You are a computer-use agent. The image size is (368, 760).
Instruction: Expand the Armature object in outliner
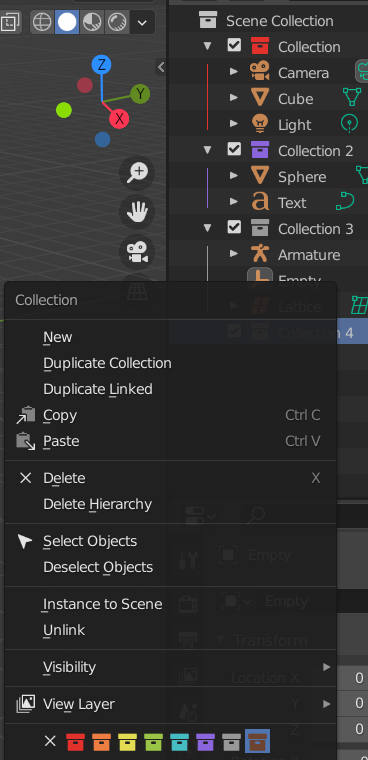234,254
